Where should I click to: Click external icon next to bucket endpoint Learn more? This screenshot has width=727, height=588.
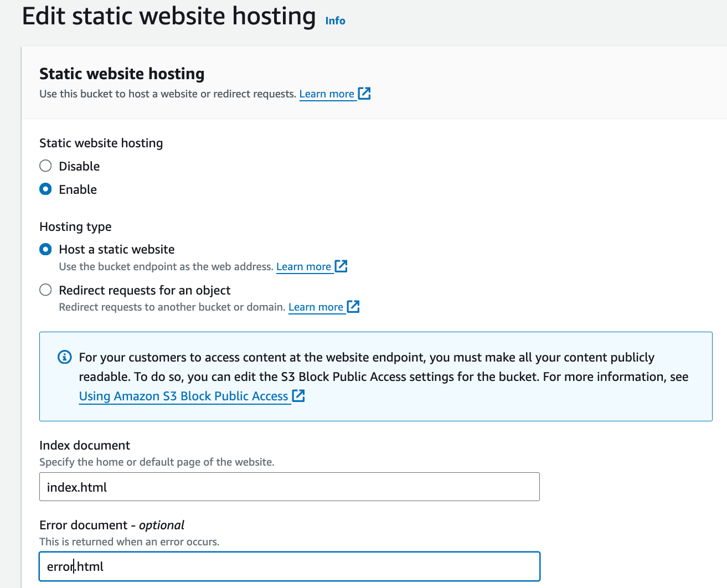point(341,266)
